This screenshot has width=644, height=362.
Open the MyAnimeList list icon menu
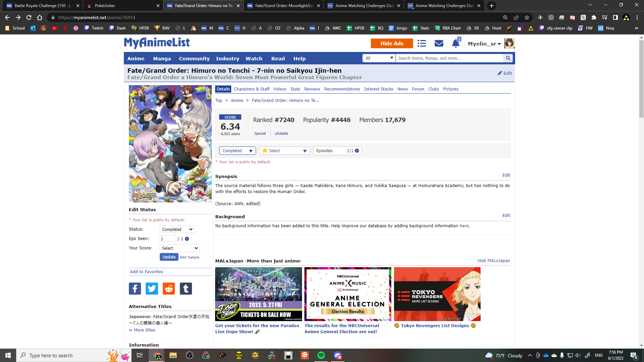422,43
